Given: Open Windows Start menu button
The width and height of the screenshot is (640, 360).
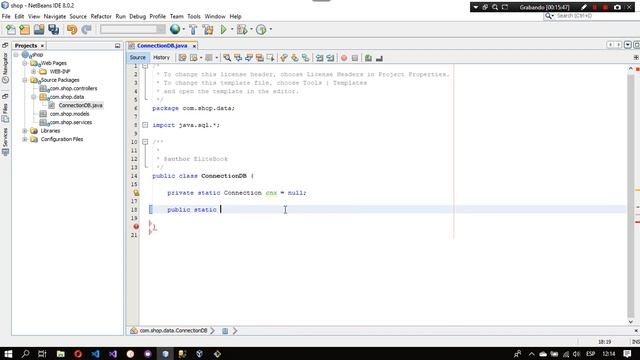Looking at the screenshot, I should pyautogui.click(x=8, y=353).
